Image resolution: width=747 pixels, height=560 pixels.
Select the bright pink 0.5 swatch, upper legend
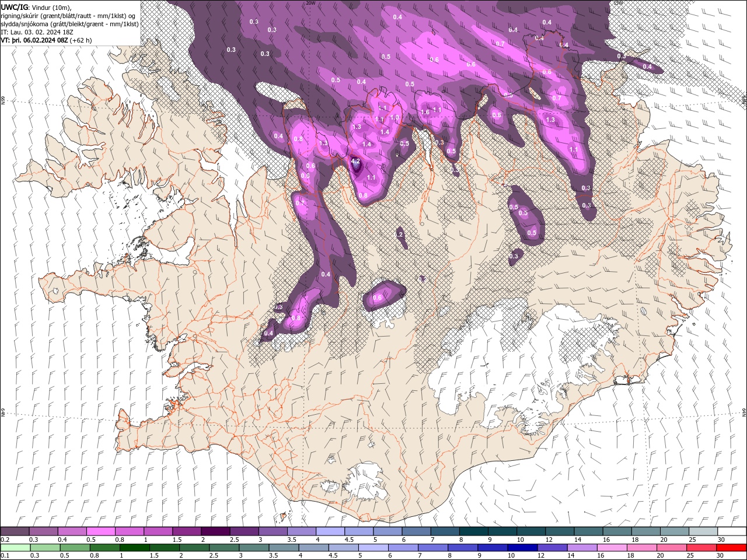[x=101, y=531]
